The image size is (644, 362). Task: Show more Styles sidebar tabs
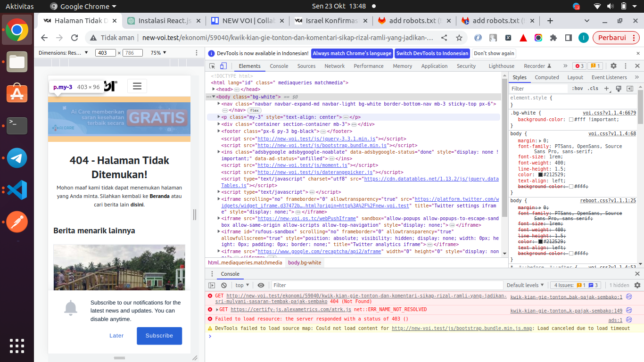pyautogui.click(x=637, y=77)
